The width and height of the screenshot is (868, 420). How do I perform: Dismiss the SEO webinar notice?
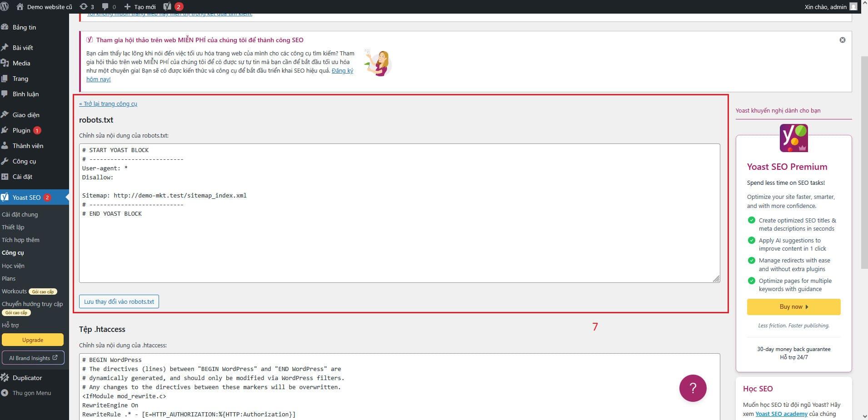(x=843, y=40)
